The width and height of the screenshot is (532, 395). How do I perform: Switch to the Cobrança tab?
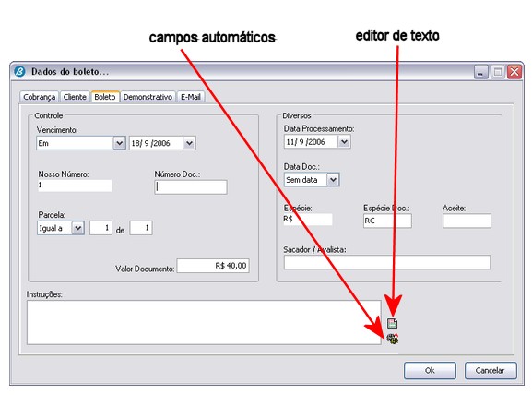pyautogui.click(x=39, y=97)
